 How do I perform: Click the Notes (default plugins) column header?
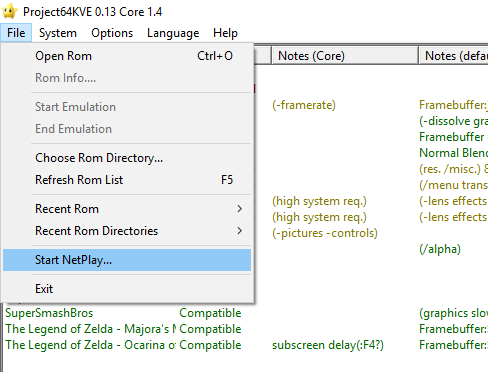(x=454, y=56)
